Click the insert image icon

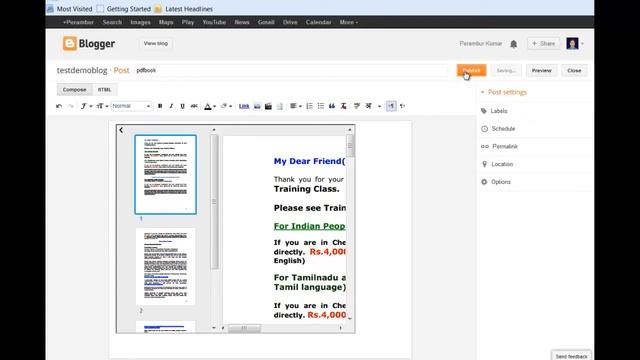[x=257, y=106]
